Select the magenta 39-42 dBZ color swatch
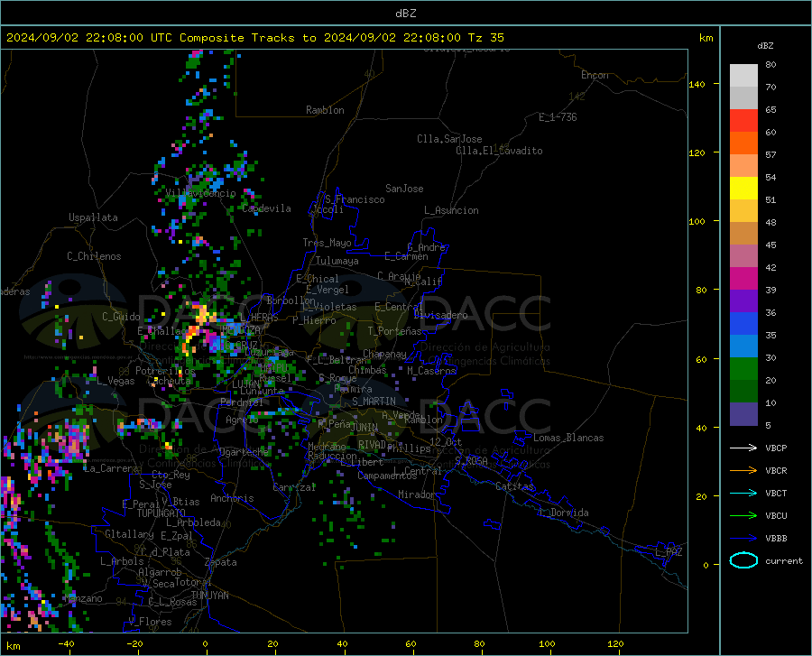This screenshot has width=812, height=656. 743,279
